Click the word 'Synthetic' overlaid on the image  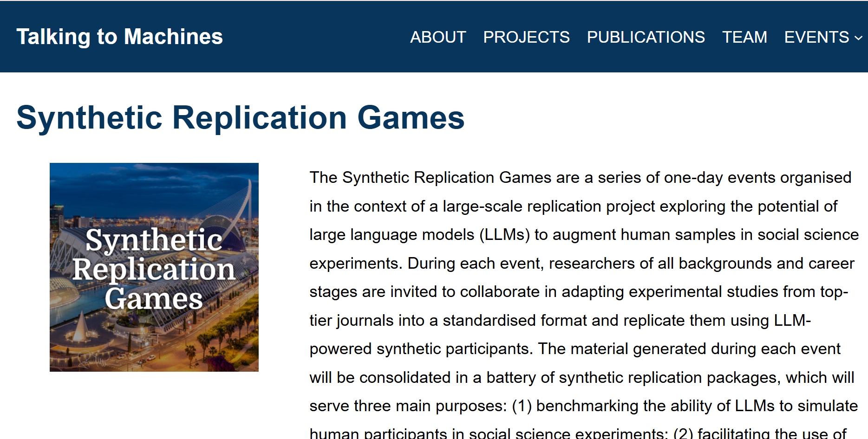[x=154, y=240]
